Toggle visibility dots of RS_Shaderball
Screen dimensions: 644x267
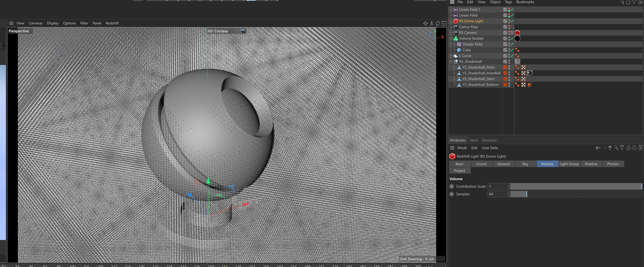coord(509,61)
